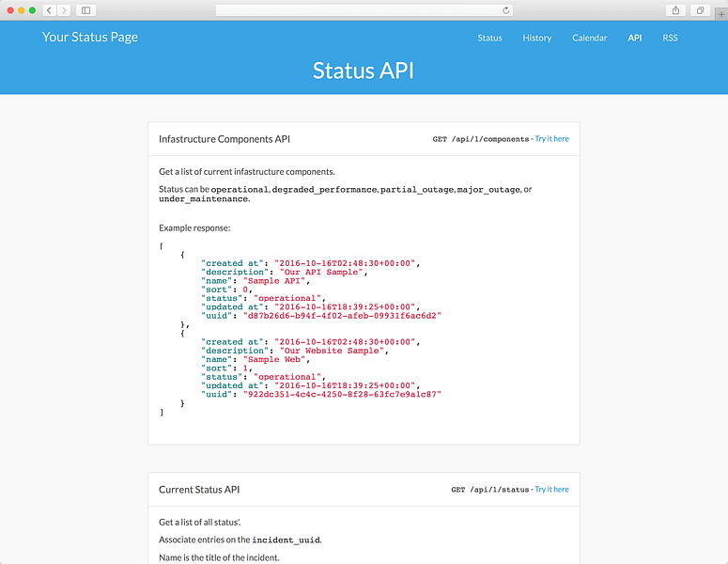Screen dimensions: 728x564
Task: Click partial_outage status code text
Action: pyautogui.click(x=417, y=190)
